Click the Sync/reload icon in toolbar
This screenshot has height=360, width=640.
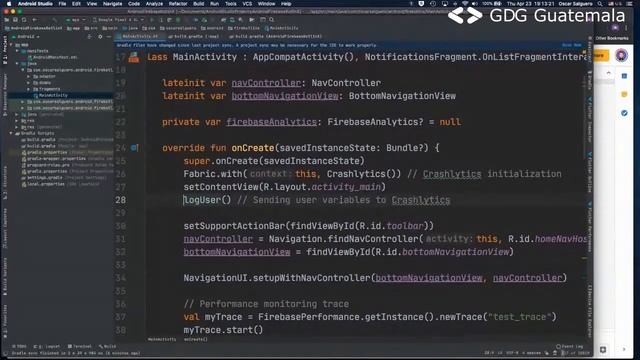[24, 20]
